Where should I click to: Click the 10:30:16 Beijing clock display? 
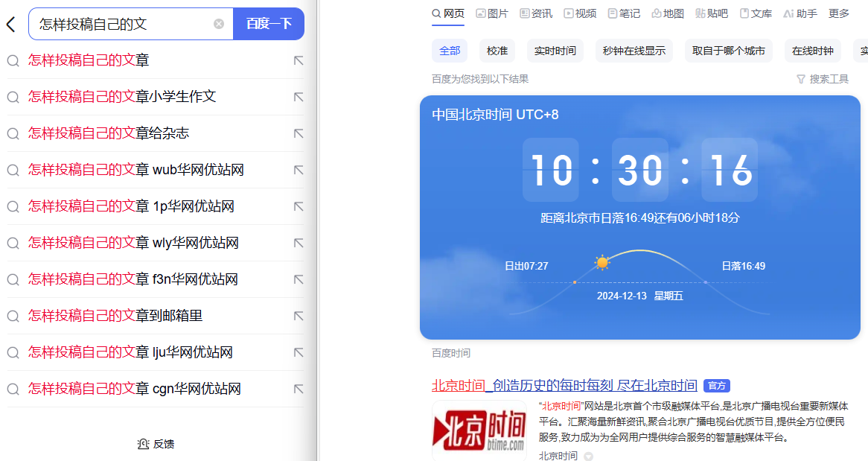640,170
